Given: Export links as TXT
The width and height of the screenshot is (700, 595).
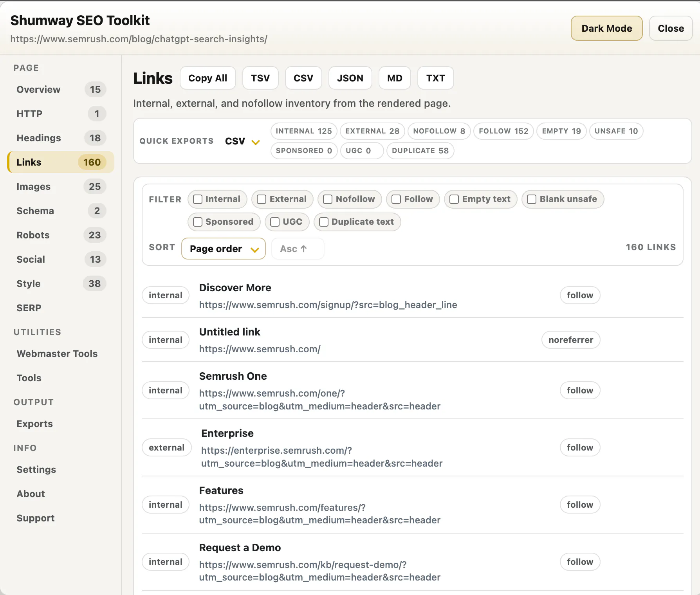Looking at the screenshot, I should pos(435,78).
